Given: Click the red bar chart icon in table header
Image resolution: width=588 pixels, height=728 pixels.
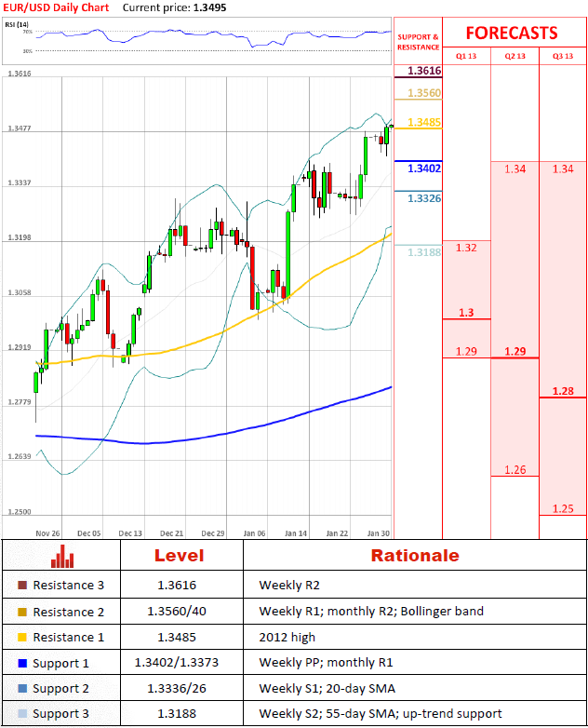Looking at the screenshot, I should 62,556.
